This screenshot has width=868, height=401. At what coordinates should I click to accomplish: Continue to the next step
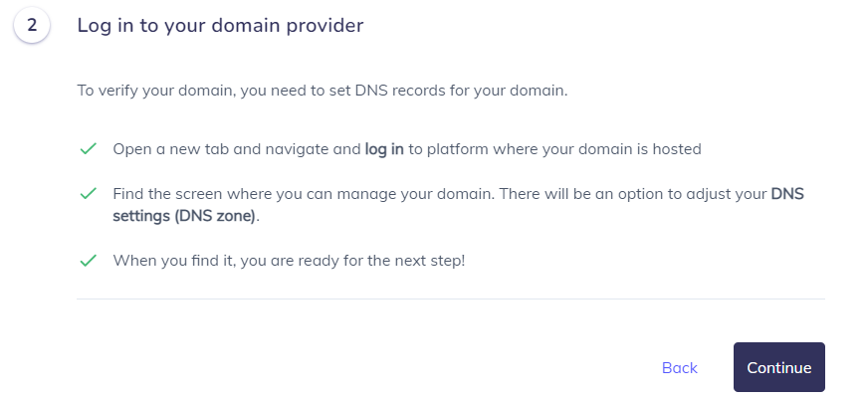pos(778,367)
